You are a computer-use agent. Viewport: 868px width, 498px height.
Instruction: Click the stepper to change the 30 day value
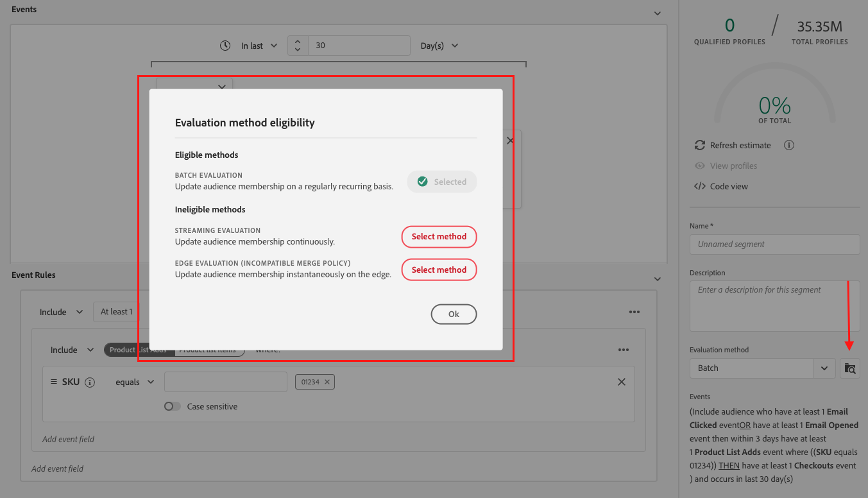point(297,45)
